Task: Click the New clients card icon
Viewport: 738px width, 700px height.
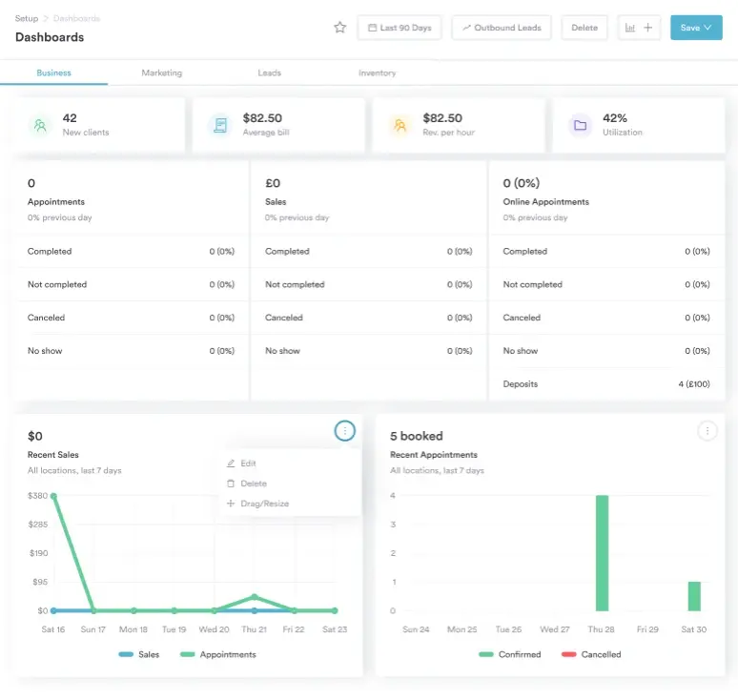Action: pos(40,125)
